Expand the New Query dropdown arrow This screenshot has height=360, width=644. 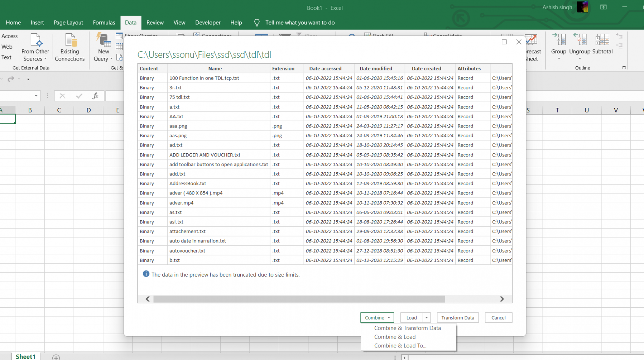[111, 59]
